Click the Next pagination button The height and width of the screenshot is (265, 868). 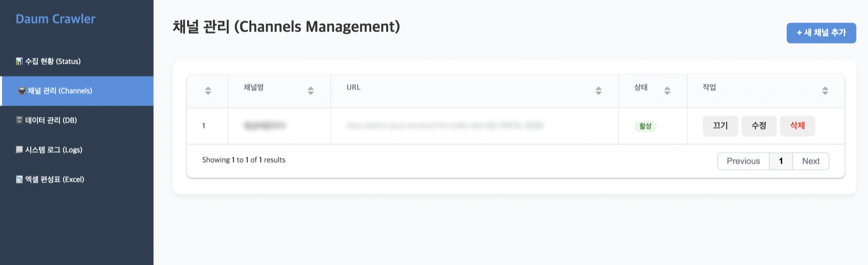pyautogui.click(x=811, y=161)
